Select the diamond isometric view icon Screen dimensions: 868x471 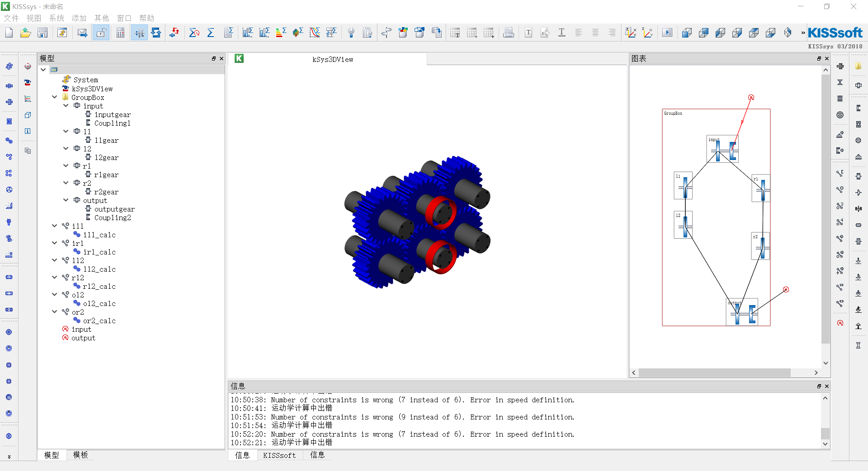pyautogui.click(x=788, y=33)
